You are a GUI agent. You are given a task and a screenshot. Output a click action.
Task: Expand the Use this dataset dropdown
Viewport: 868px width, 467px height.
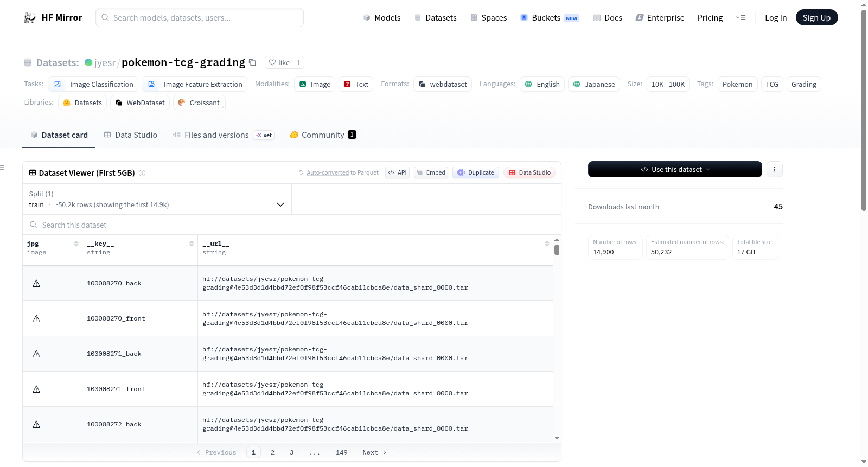click(x=675, y=169)
